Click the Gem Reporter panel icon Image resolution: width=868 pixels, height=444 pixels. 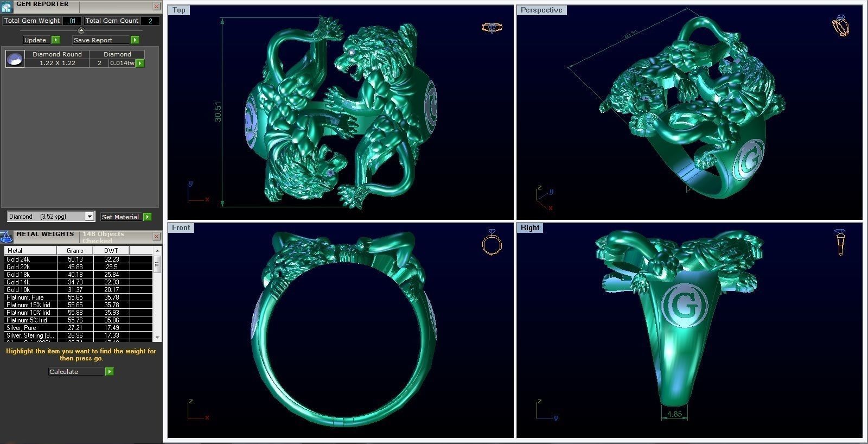click(6, 7)
